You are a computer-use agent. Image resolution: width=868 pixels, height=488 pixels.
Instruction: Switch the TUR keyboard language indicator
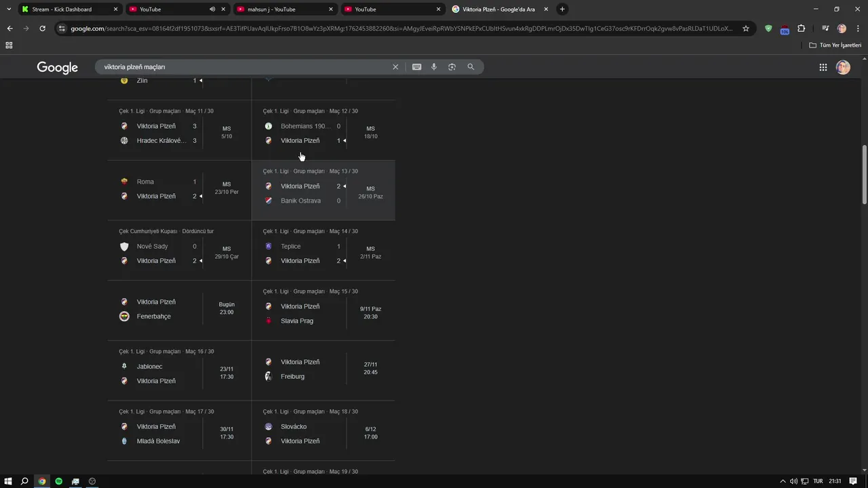coord(818,481)
